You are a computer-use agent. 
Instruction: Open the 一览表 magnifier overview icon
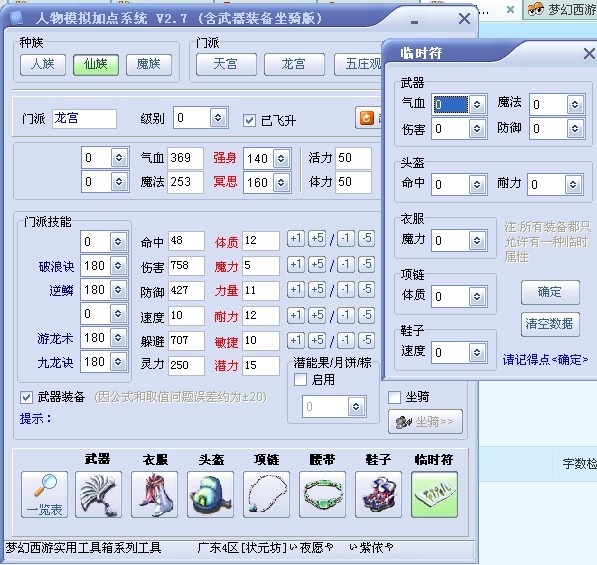pyautogui.click(x=45, y=494)
